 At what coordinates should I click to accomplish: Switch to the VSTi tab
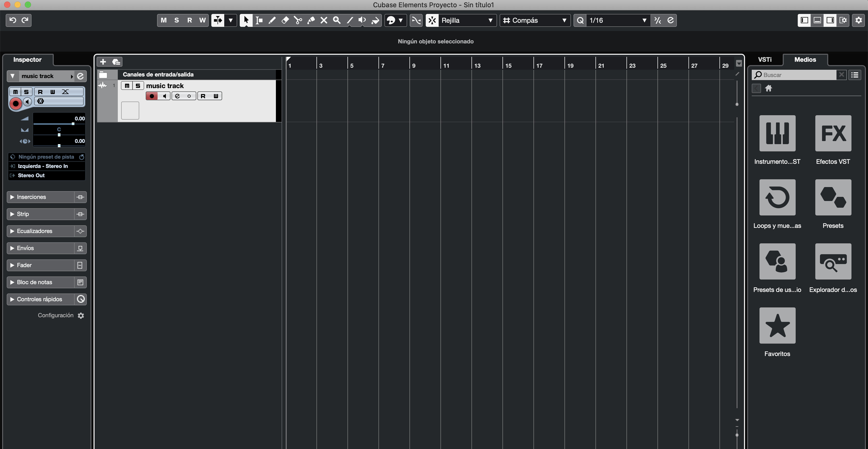coord(765,60)
